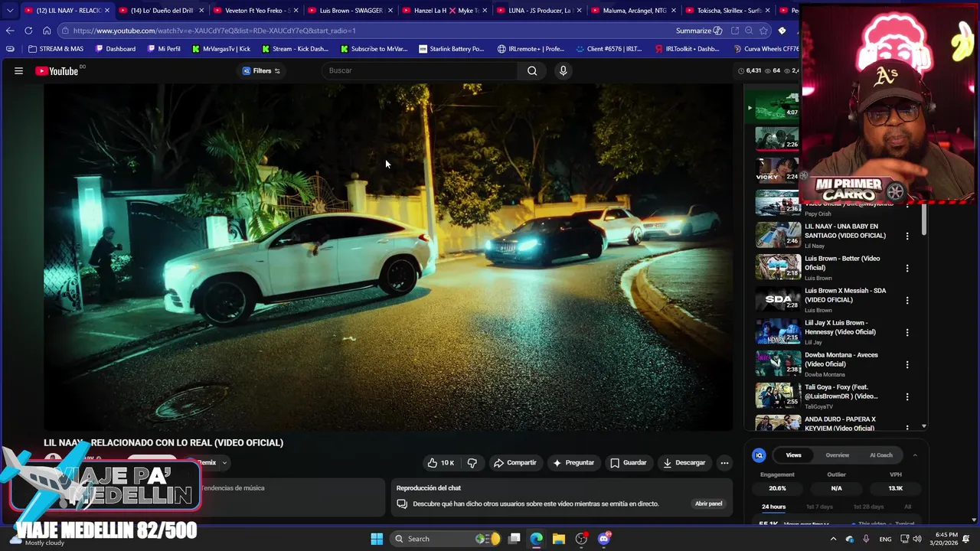Image resolution: width=980 pixels, height=551 pixels.
Task: Click the search magnifier button on YouTube
Action: [x=532, y=70]
